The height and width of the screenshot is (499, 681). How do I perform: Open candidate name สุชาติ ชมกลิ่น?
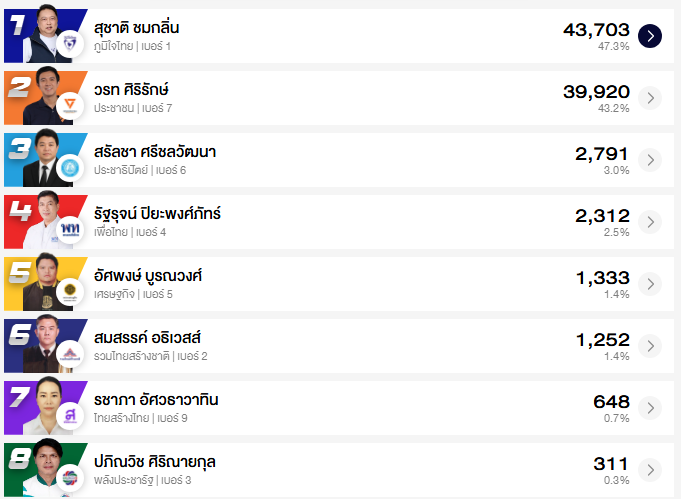point(136,28)
